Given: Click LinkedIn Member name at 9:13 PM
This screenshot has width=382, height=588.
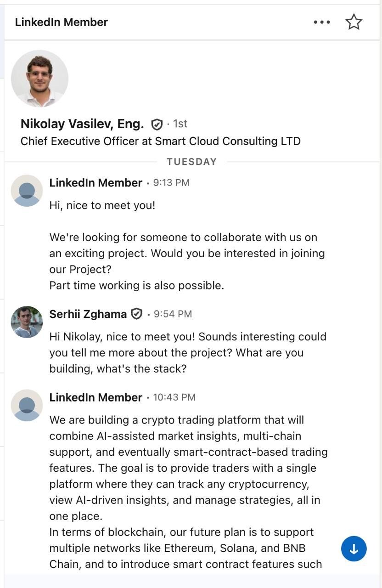Looking at the screenshot, I should (95, 183).
